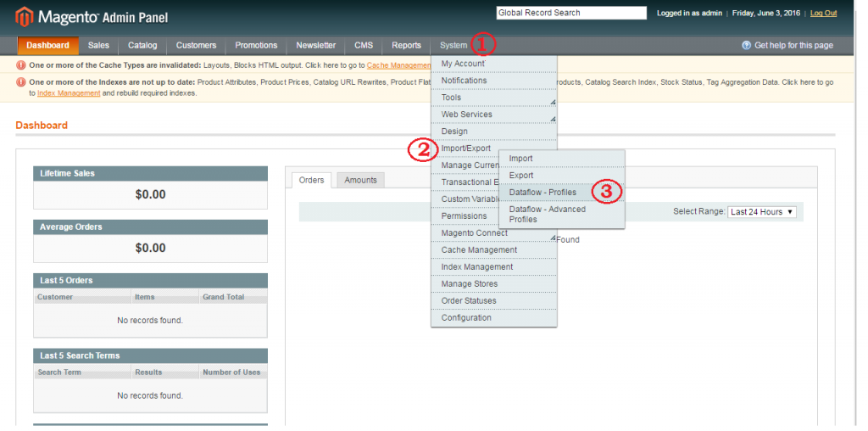The height and width of the screenshot is (431, 868).
Task: Open the Newsletter menu
Action: [315, 46]
